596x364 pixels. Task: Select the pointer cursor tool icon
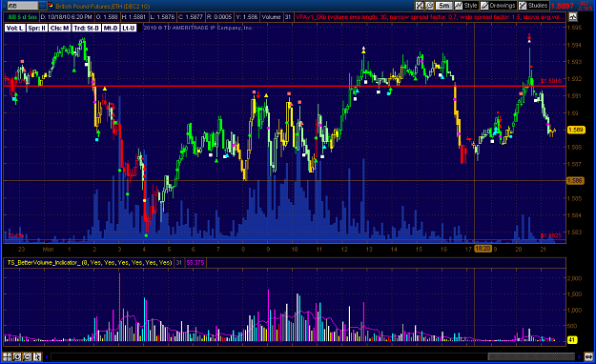[x=37, y=356]
